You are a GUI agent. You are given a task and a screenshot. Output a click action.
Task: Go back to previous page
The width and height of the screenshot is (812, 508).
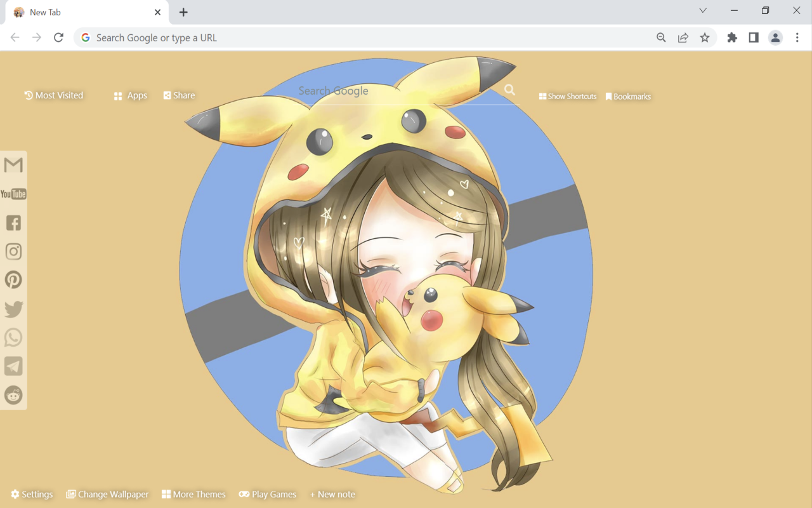point(15,37)
